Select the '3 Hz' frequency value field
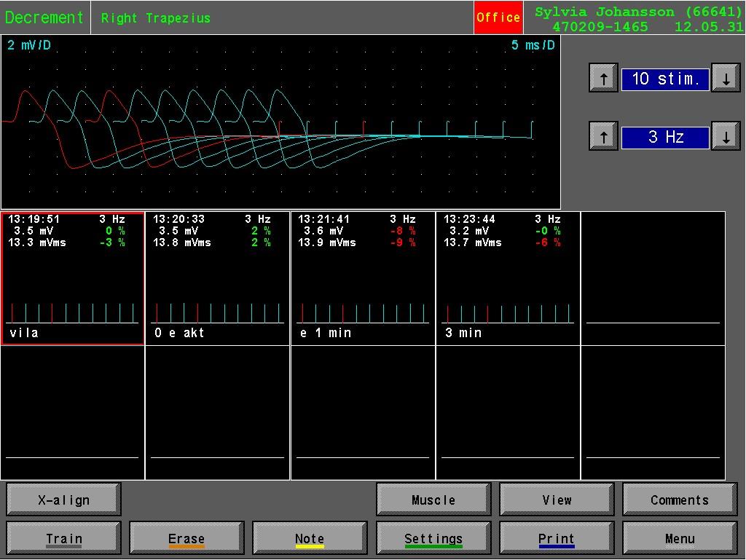This screenshot has height=560, width=746. click(x=665, y=138)
